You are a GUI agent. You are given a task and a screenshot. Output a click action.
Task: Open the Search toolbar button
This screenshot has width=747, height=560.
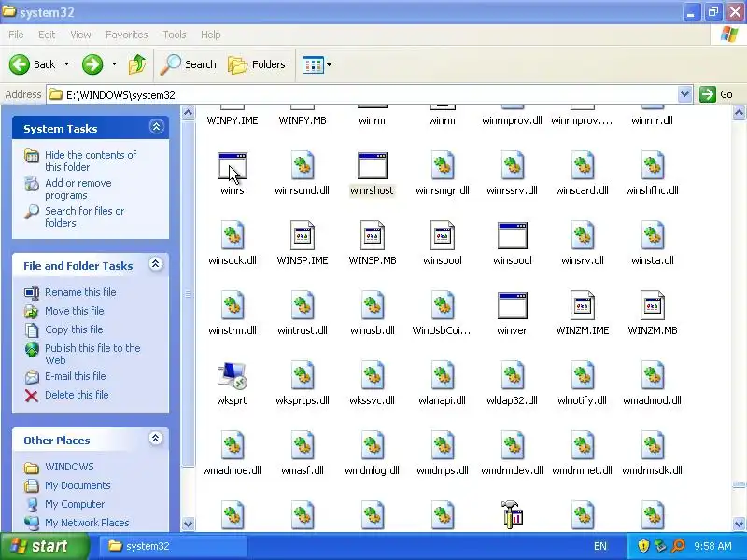[x=188, y=64]
